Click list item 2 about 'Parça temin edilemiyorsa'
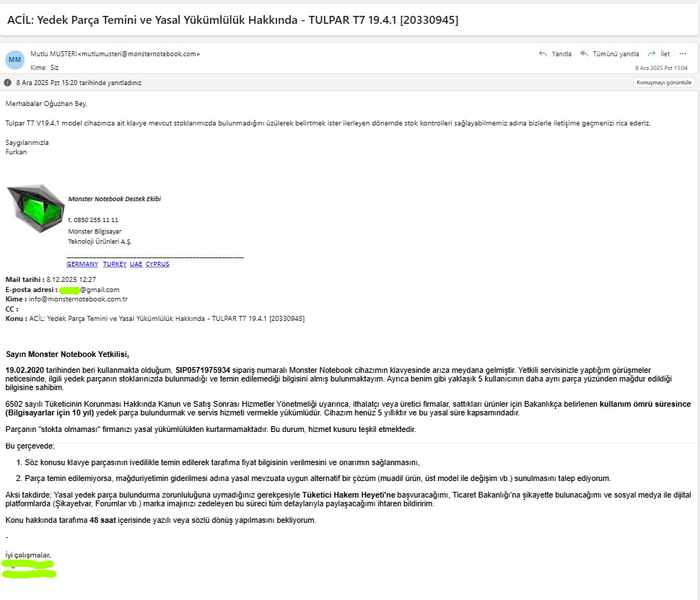The image size is (700, 600). click(313, 479)
